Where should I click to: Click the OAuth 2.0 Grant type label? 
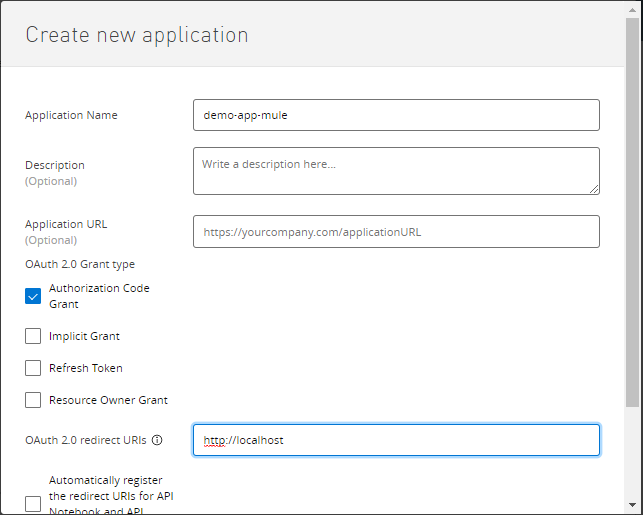(80, 264)
